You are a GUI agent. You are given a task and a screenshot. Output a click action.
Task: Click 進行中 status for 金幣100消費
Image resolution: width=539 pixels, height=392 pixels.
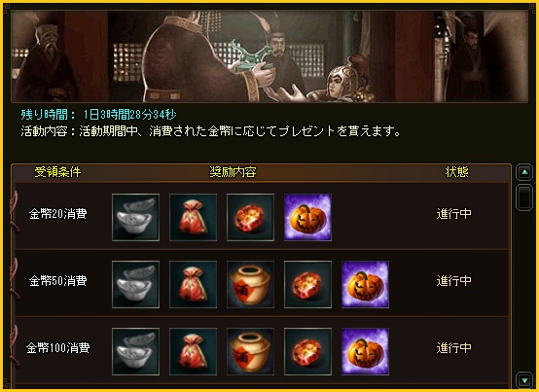(x=453, y=348)
